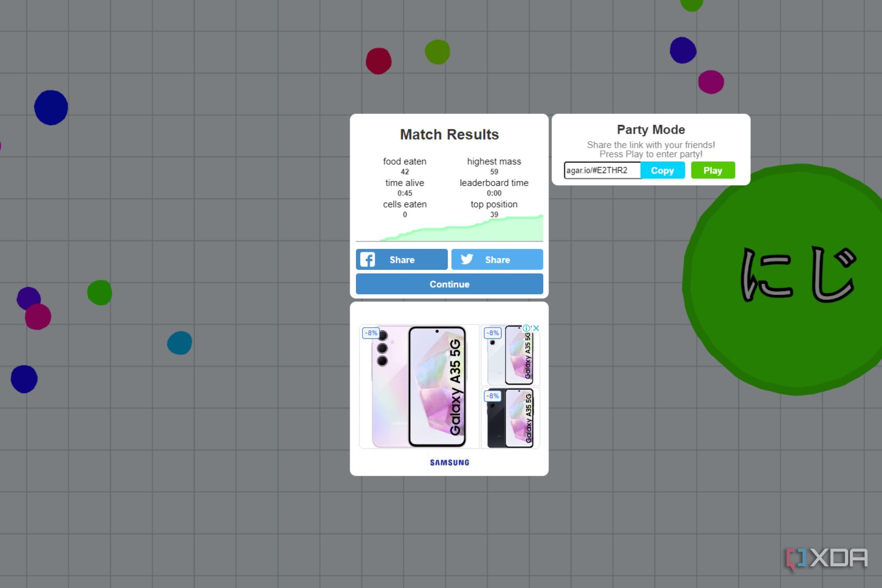Click the 'time alive' stat label
This screenshot has width=882, height=588.
click(x=404, y=183)
